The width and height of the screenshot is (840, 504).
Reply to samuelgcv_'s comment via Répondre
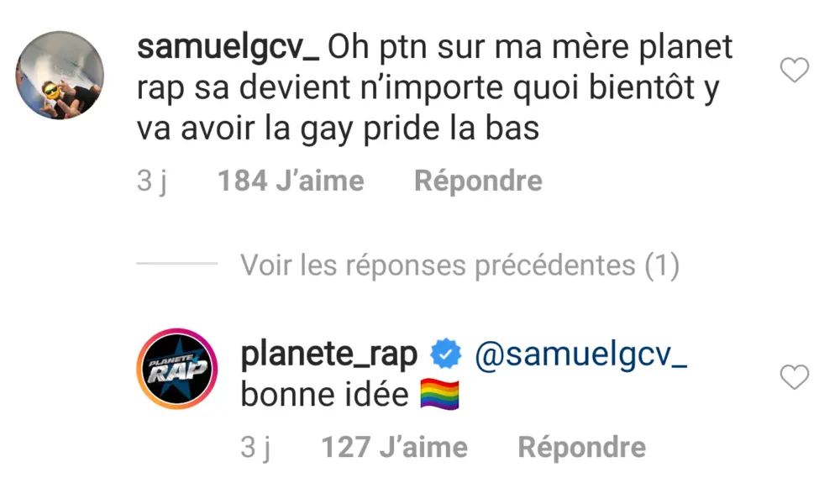[x=478, y=181]
